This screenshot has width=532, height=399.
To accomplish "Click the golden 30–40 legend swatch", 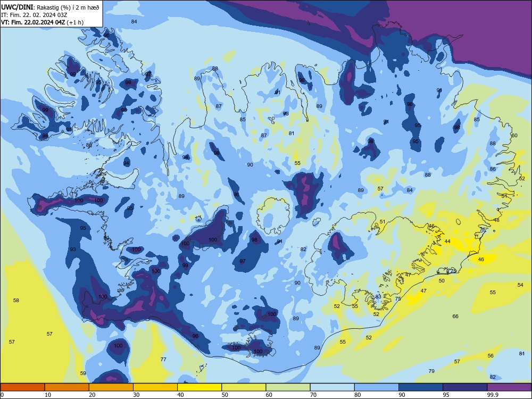I will (155, 387).
